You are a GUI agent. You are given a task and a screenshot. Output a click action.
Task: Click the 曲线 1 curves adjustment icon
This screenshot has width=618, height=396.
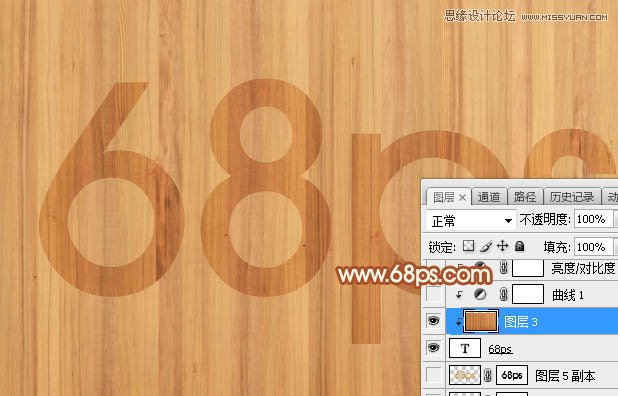480,294
